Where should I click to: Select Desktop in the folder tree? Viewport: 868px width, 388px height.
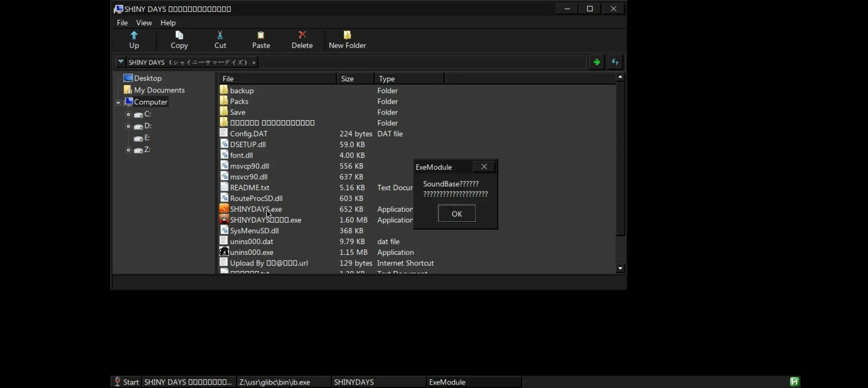click(147, 78)
